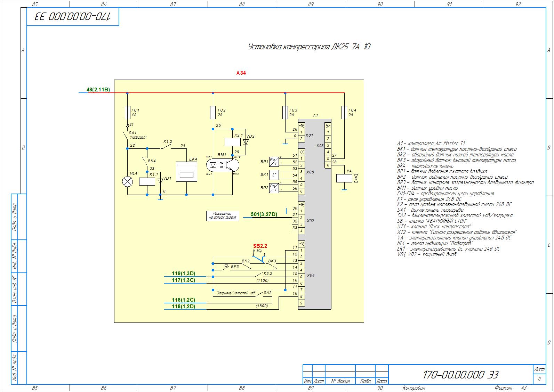Click the VD1 protective diode symbol
554x392 pixels.
pyautogui.click(x=160, y=181)
